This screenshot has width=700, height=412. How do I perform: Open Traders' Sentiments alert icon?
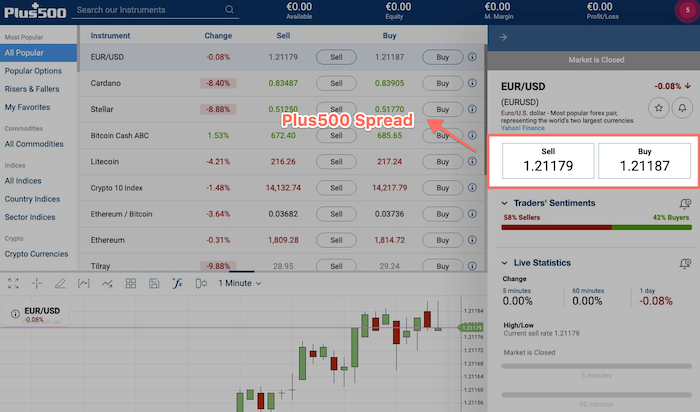(x=685, y=204)
